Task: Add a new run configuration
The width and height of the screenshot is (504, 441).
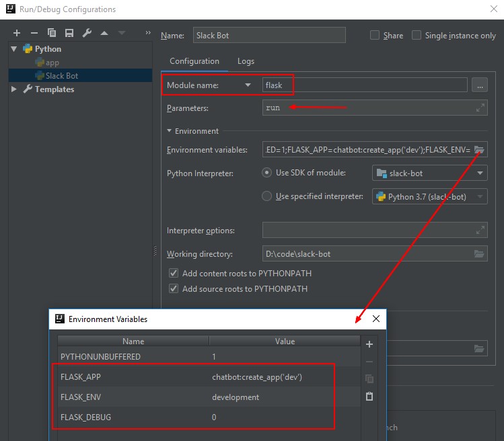Action: (x=17, y=33)
